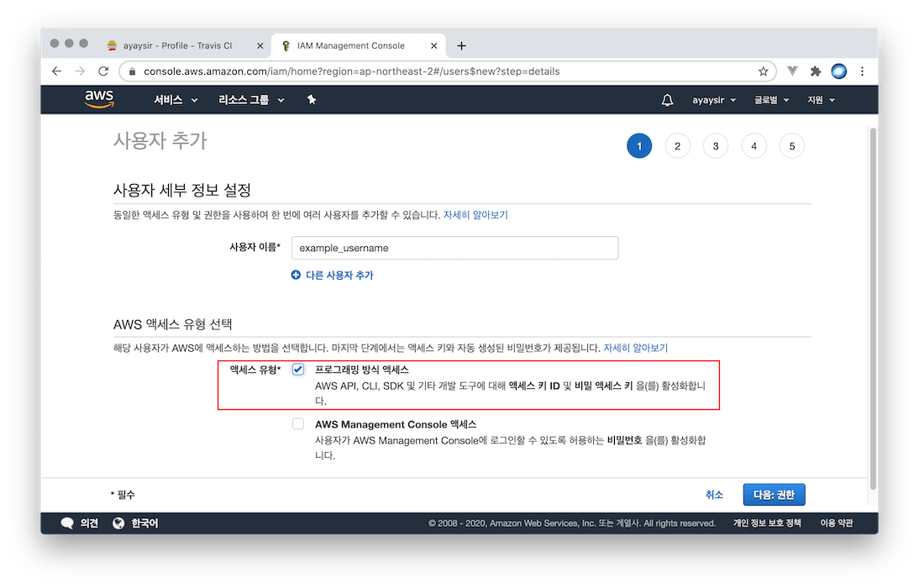Open the browser extensions puzzle icon
Image resolution: width=919 pixels, height=588 pixels.
815,71
